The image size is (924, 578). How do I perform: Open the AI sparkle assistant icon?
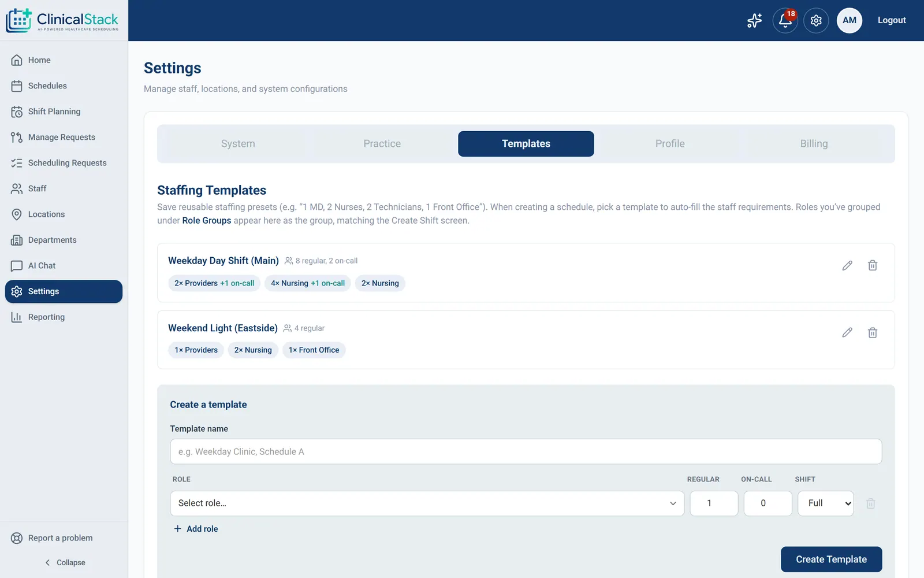(x=754, y=21)
